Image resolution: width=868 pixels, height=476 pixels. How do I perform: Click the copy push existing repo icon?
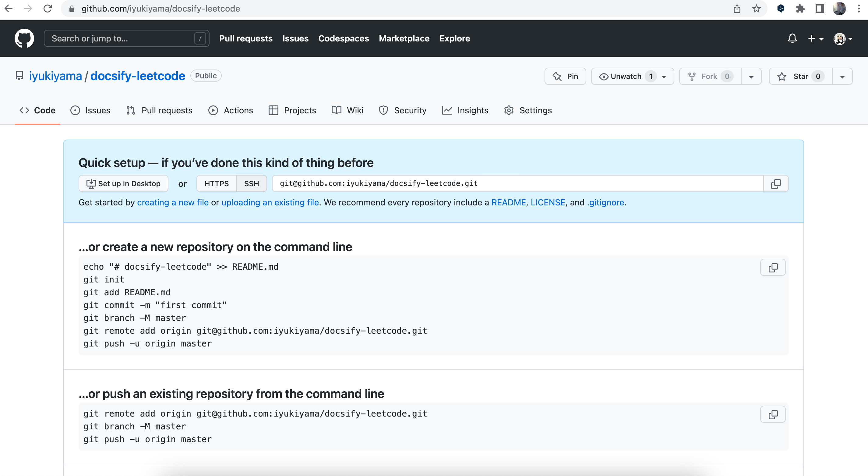(x=773, y=414)
